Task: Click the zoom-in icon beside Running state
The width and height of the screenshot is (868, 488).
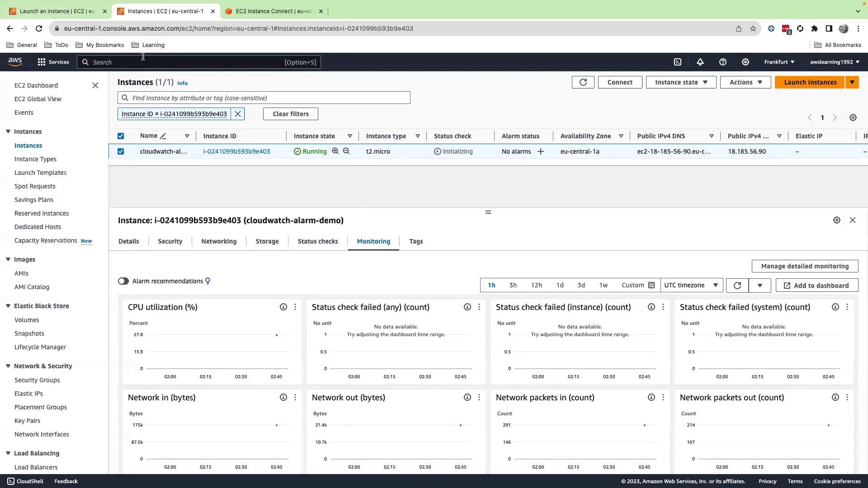Action: tap(335, 151)
